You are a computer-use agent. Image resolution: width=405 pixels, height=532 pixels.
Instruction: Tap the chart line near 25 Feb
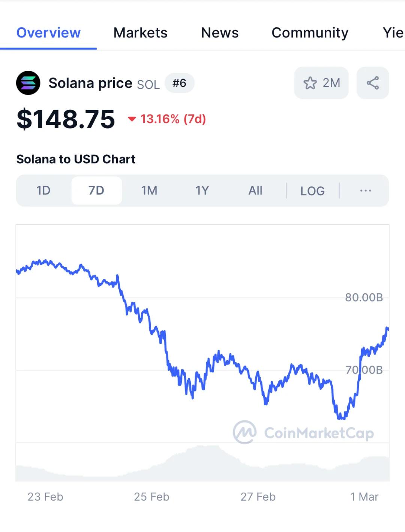tap(152, 330)
